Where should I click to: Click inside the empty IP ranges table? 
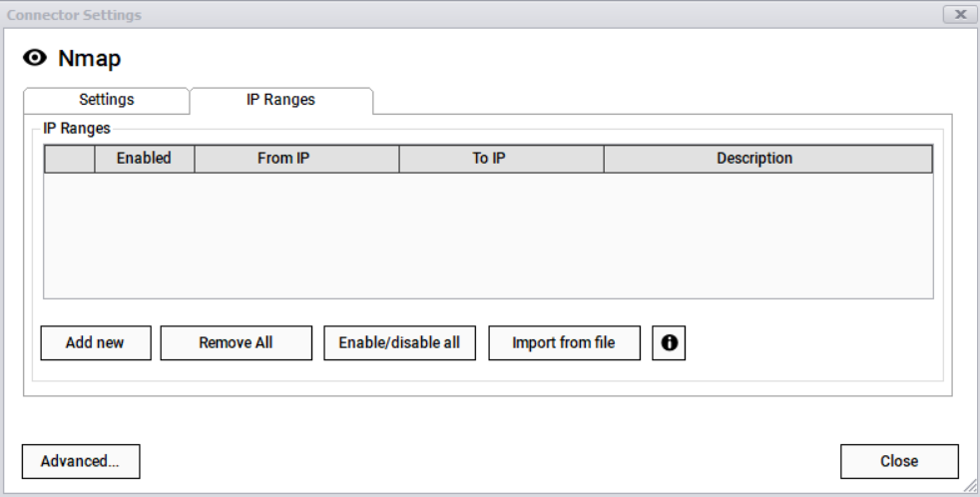tap(488, 235)
